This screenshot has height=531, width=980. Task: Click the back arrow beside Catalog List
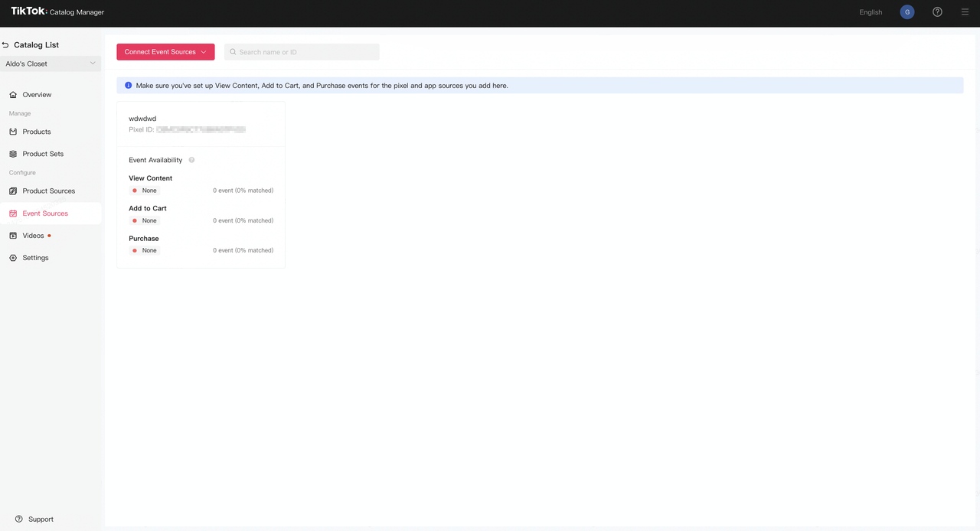point(5,45)
